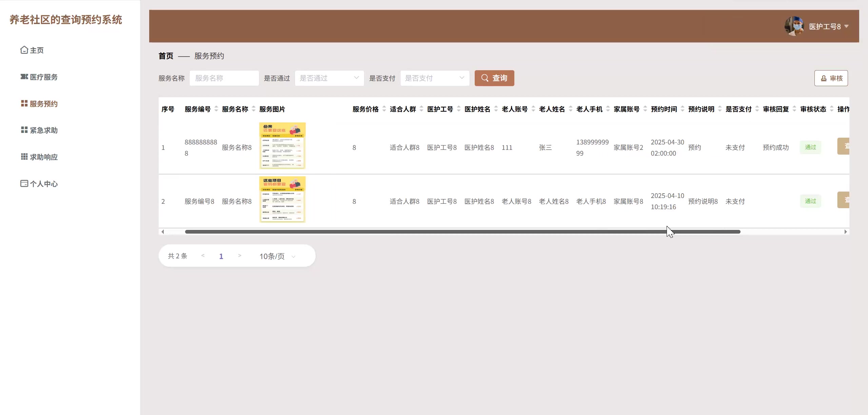Open the 是否支付 dropdown
The width and height of the screenshot is (868, 415).
(434, 78)
